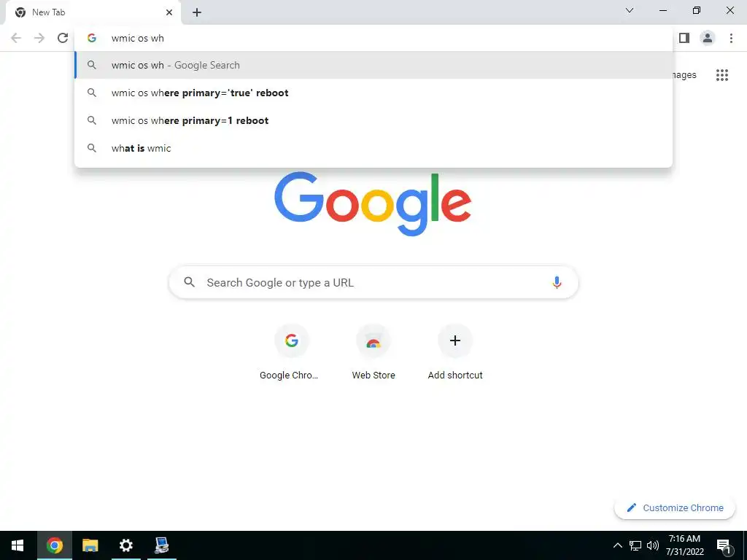The image size is (747, 560).
Task: Select "wmic os wh - Google Search" entry
Action: pyautogui.click(x=373, y=65)
